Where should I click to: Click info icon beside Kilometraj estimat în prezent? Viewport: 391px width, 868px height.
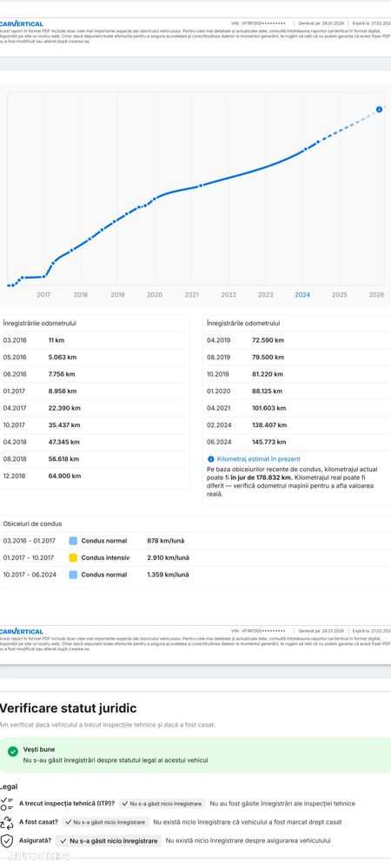pos(210,459)
